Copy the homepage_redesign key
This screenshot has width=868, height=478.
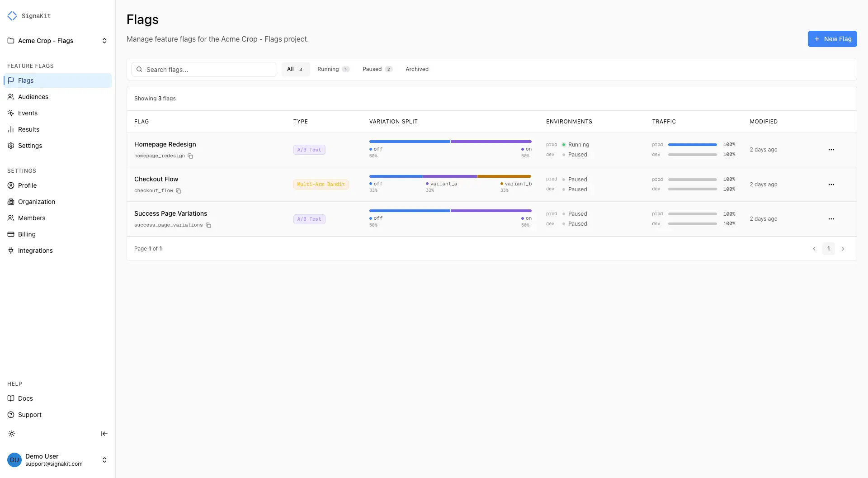click(190, 156)
